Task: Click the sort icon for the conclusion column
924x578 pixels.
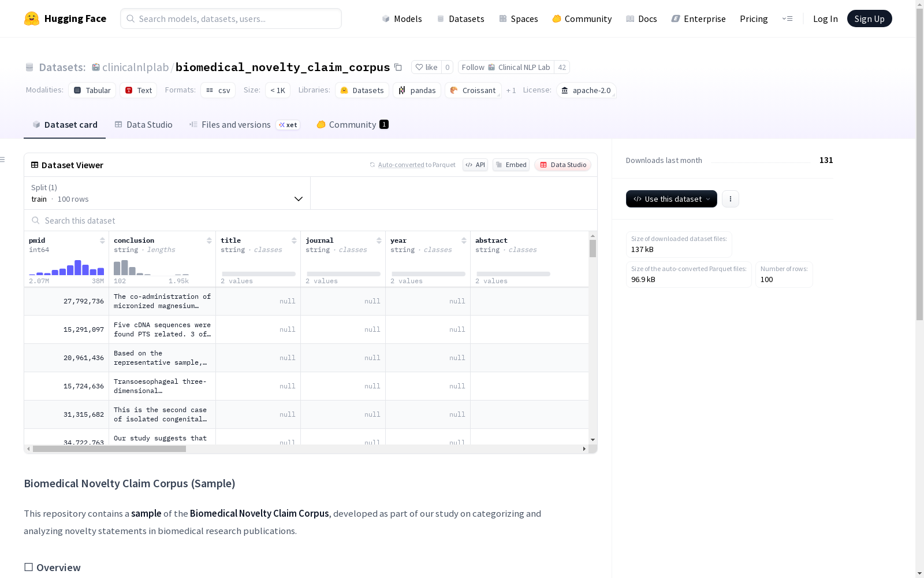Action: coord(209,240)
